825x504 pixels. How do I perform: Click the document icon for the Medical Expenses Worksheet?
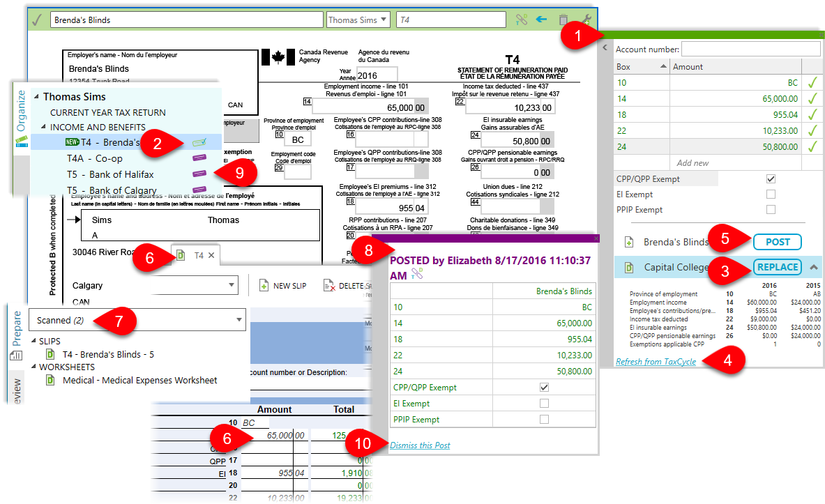click(50, 380)
